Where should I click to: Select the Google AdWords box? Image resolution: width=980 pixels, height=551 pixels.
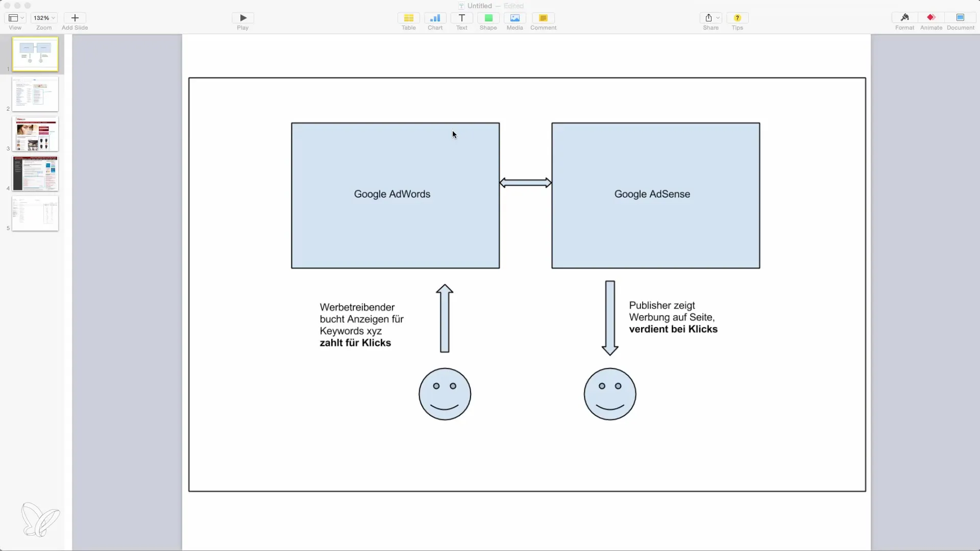395,195
